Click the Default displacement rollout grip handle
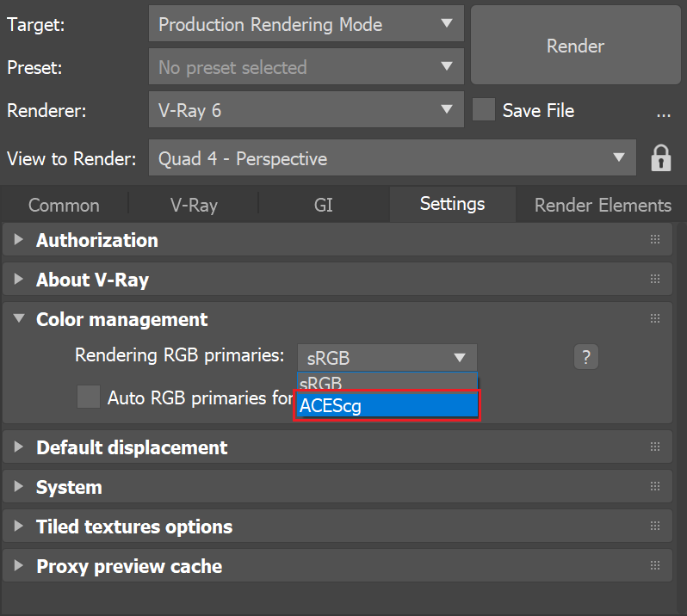 pos(655,447)
